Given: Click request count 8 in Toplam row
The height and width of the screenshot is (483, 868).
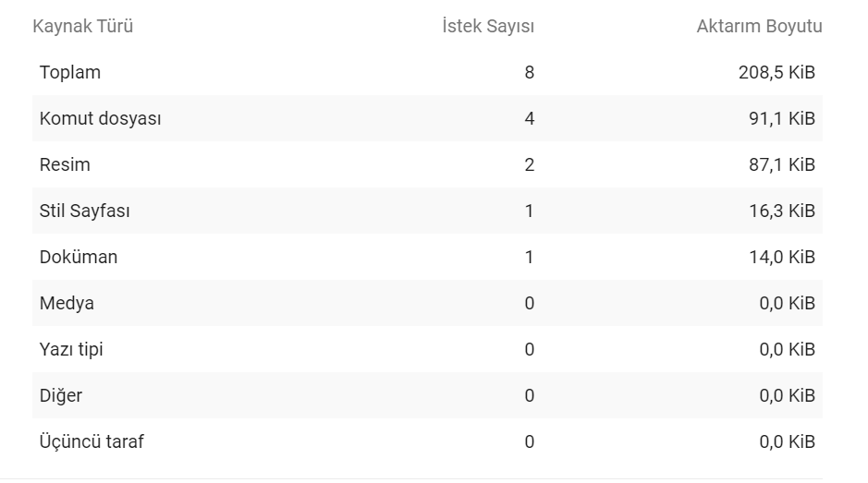Looking at the screenshot, I should (x=530, y=72).
